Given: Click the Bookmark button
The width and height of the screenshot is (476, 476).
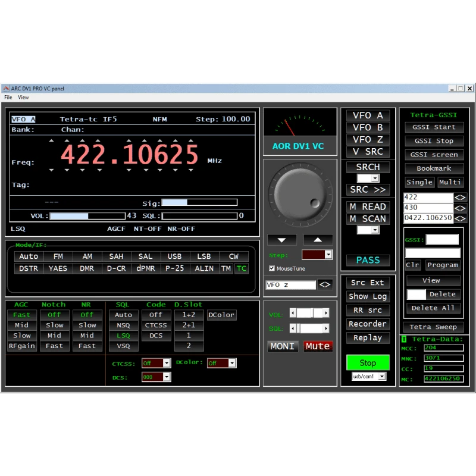Looking at the screenshot, I should point(434,168).
